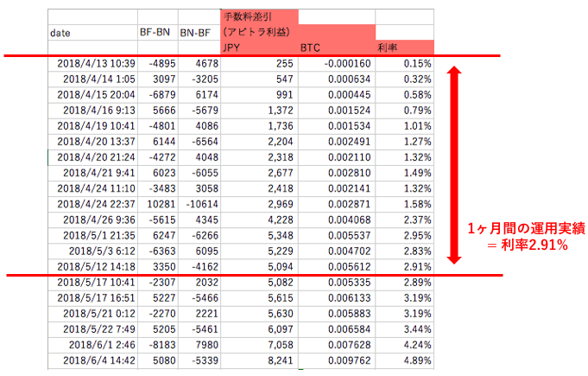Select the 手数料差引 header cell

(259, 17)
